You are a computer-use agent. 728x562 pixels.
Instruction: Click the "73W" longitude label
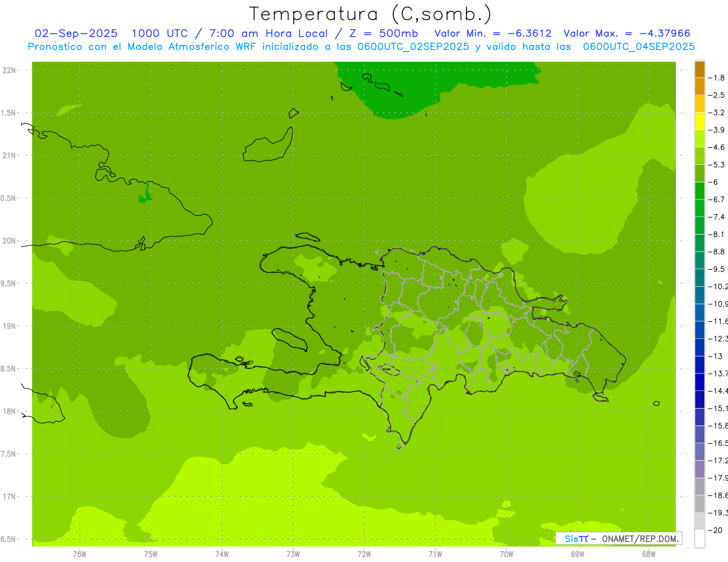click(x=293, y=554)
